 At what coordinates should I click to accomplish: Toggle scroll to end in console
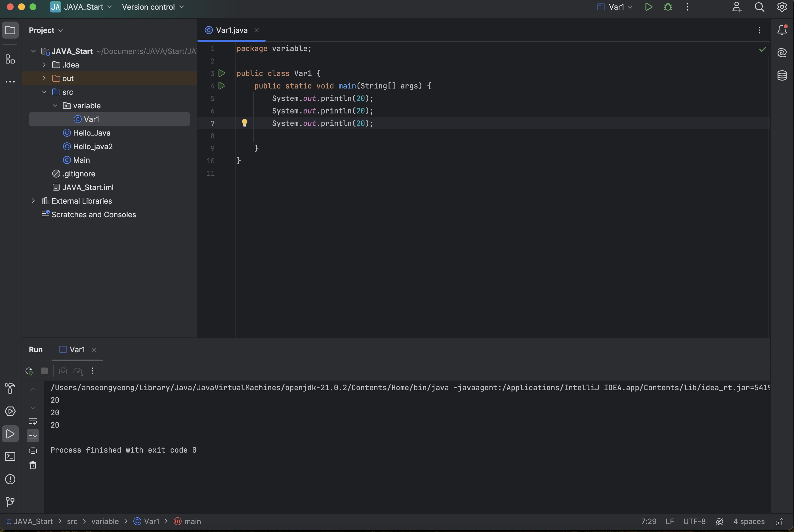coord(33,435)
